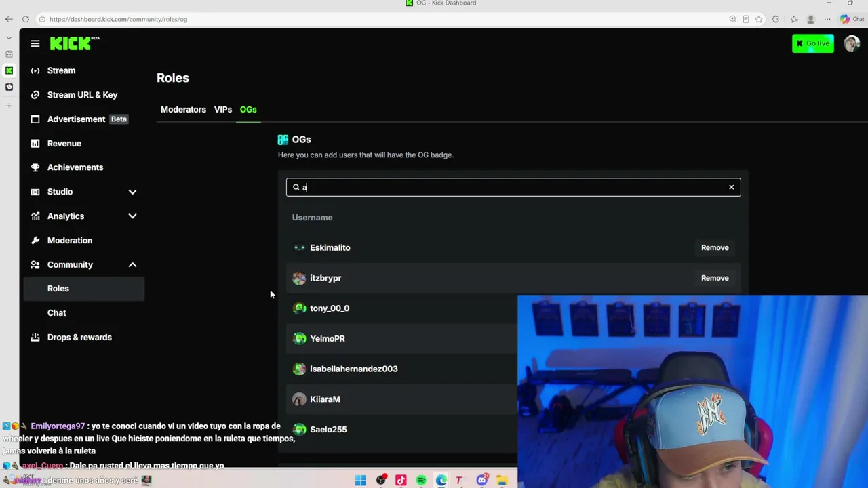Click the Drops & rewards gift icon
868x488 pixels.
(35, 338)
